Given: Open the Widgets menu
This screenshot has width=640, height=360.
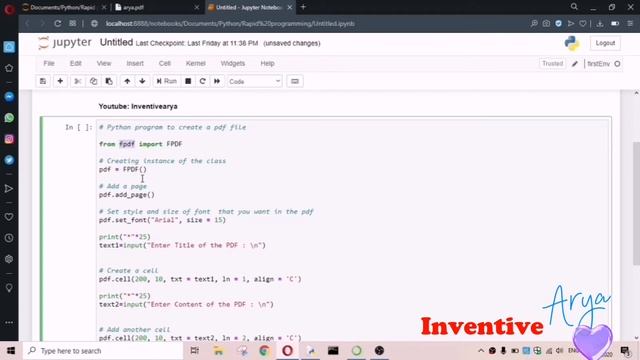Looking at the screenshot, I should (x=233, y=63).
